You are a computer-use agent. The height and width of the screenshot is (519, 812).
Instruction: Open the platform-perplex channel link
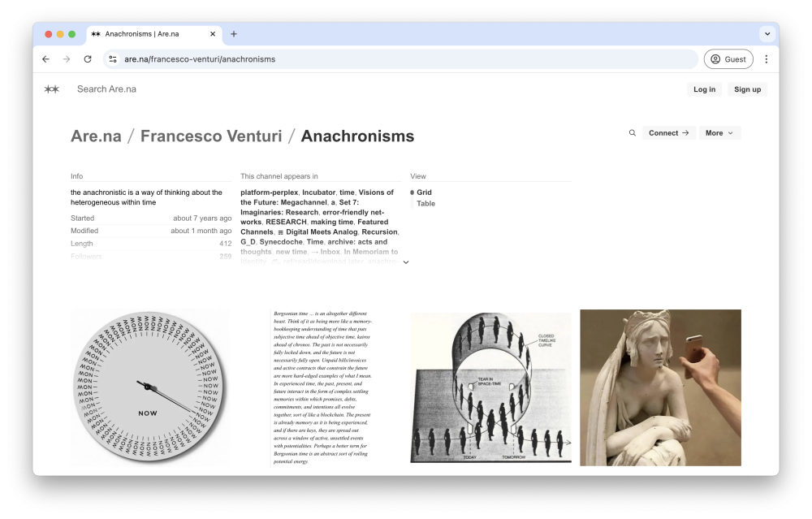(x=270, y=192)
